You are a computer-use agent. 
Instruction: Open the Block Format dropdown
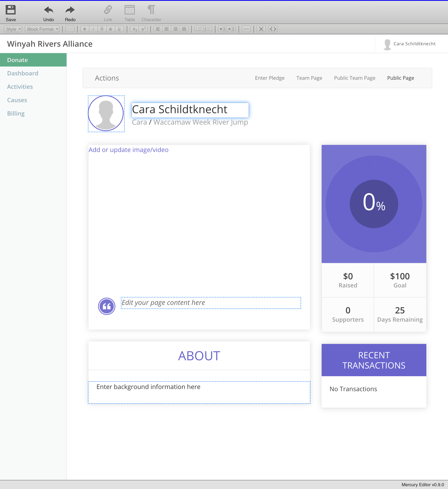(x=42, y=29)
